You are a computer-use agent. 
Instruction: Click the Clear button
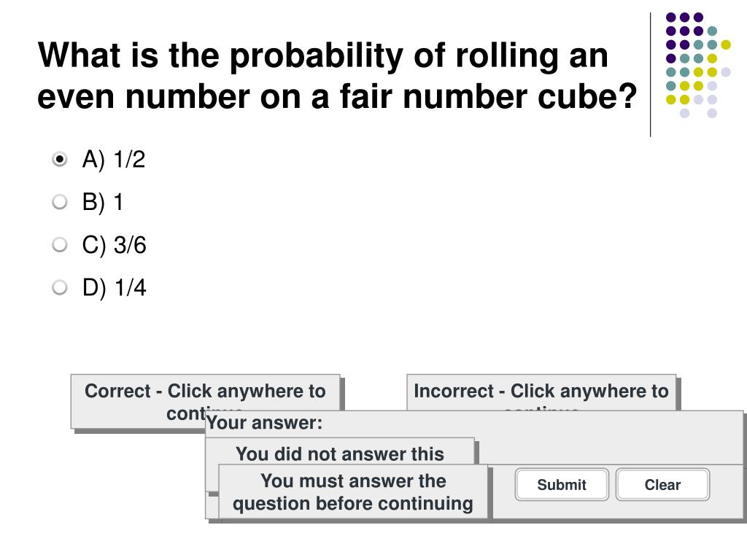662,484
